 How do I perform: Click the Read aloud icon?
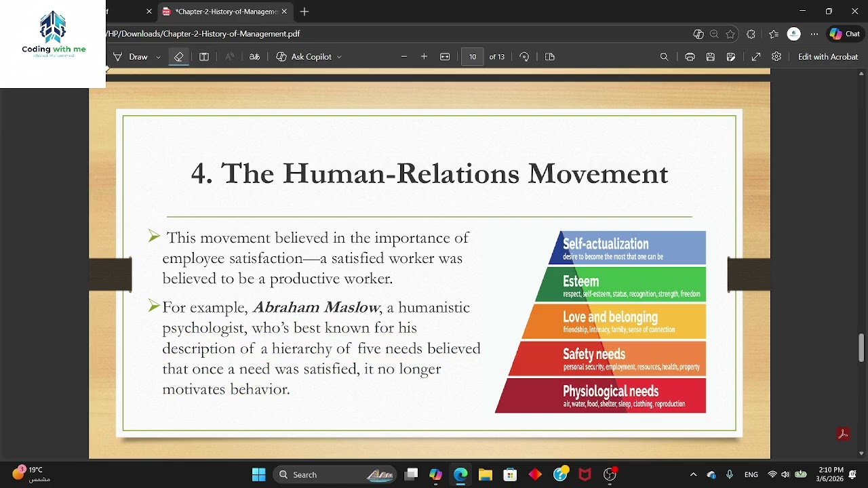point(229,57)
